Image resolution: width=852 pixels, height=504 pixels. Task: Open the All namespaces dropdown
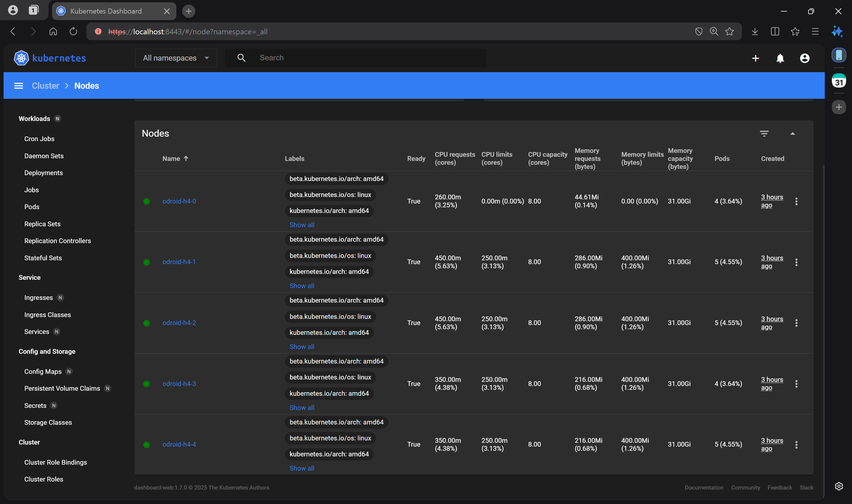pyautogui.click(x=176, y=58)
